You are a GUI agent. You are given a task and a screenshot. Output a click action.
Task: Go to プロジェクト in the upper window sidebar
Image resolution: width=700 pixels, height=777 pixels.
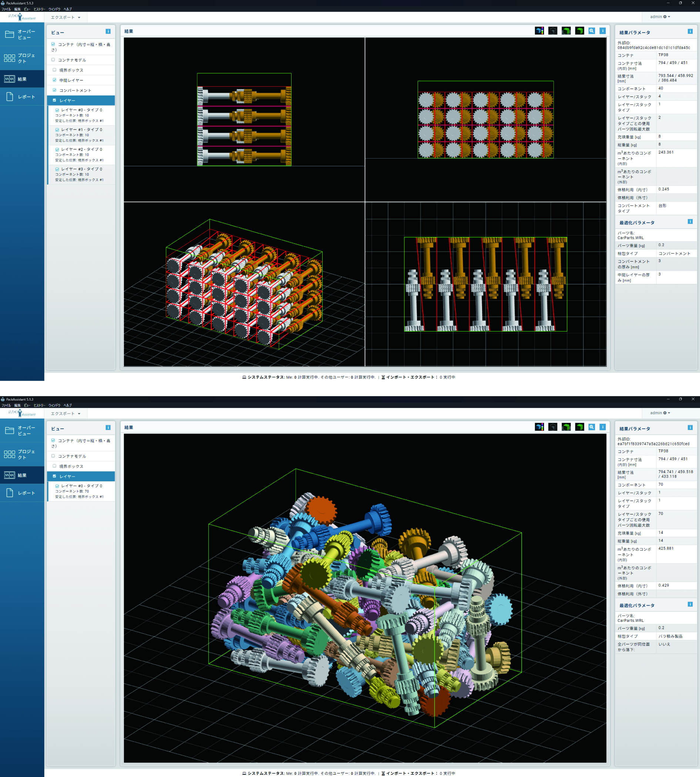[22, 58]
